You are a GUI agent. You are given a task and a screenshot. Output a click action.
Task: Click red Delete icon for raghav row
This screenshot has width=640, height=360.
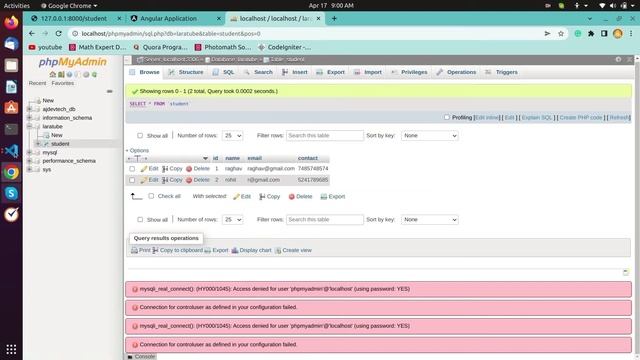coord(189,169)
